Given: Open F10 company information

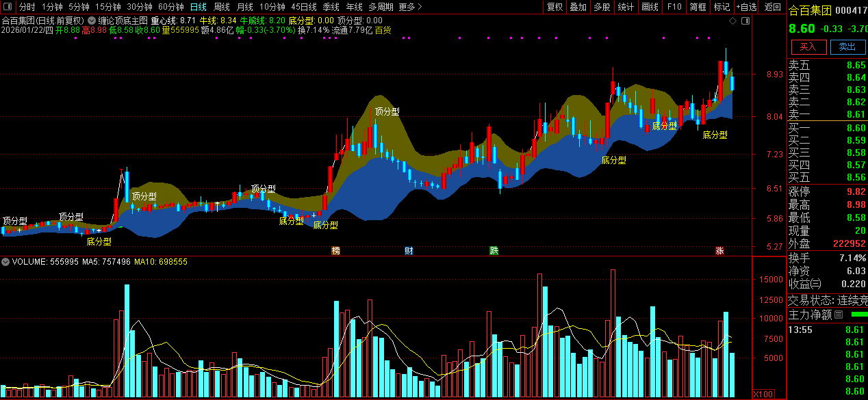Looking at the screenshot, I should click(674, 7).
